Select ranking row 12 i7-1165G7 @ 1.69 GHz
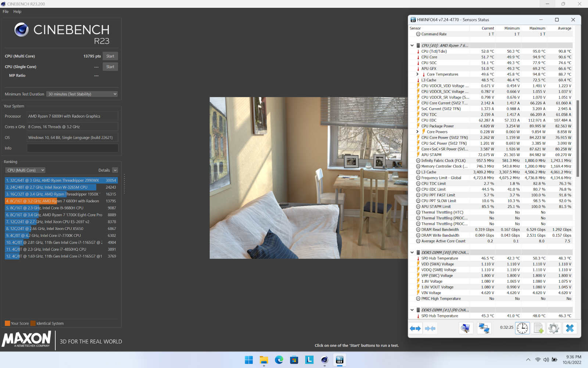 pos(61,256)
